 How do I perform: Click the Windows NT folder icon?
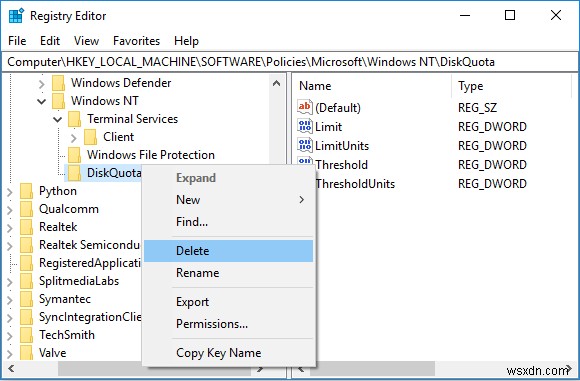[58, 101]
